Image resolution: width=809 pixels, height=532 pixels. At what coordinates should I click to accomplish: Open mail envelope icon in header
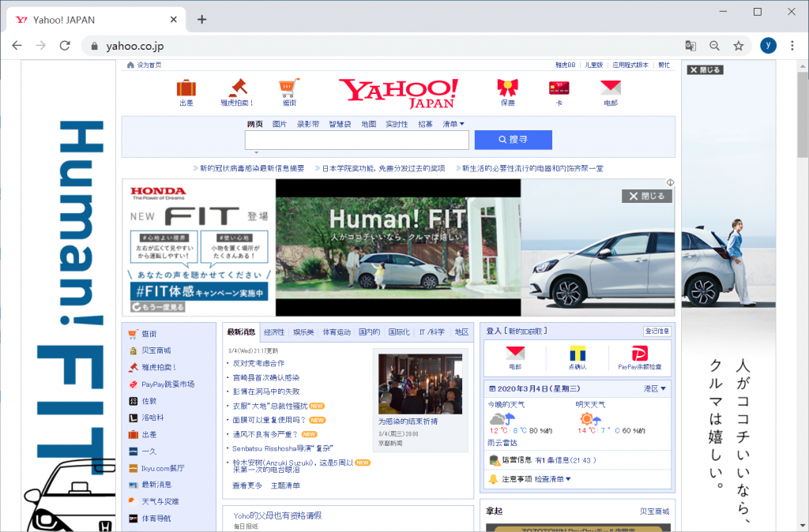pyautogui.click(x=611, y=88)
